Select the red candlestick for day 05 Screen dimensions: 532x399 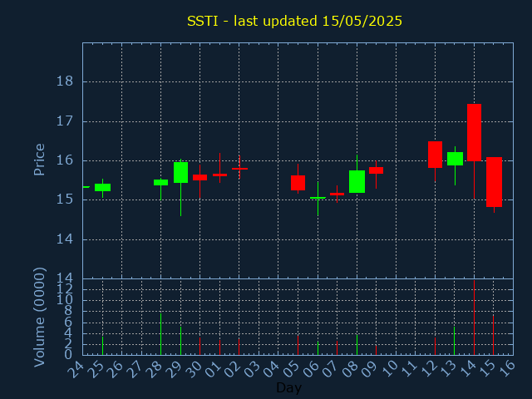coord(298,183)
